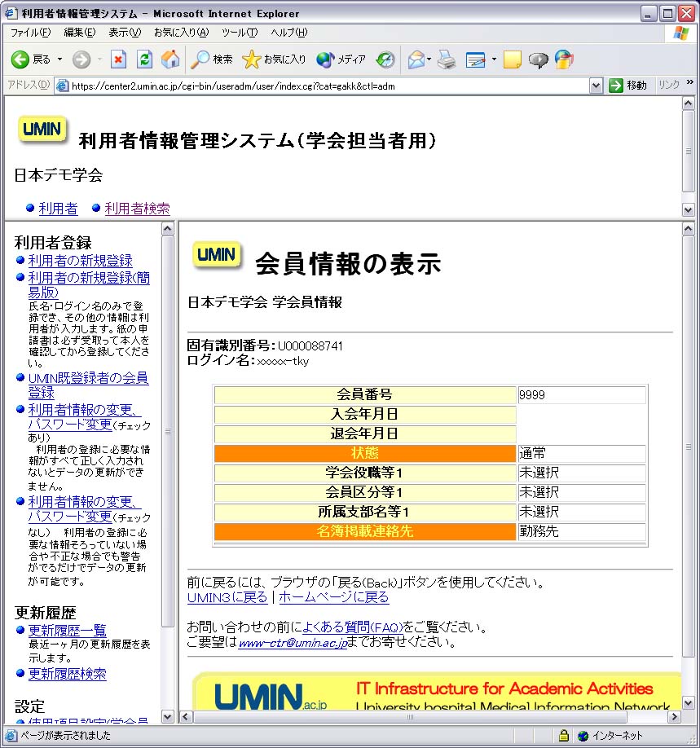Viewport: 700px width, 748px height.
Task: Click the 利用者検索 link
Action: (x=137, y=209)
